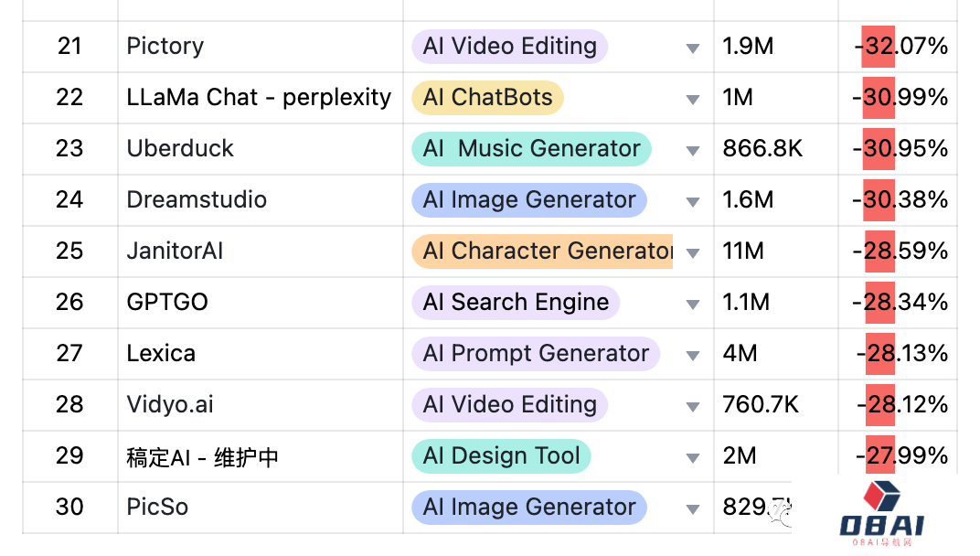Screen dimensions: 980x556
Task: Select the traffic value "1.1M"
Action: 746,303
